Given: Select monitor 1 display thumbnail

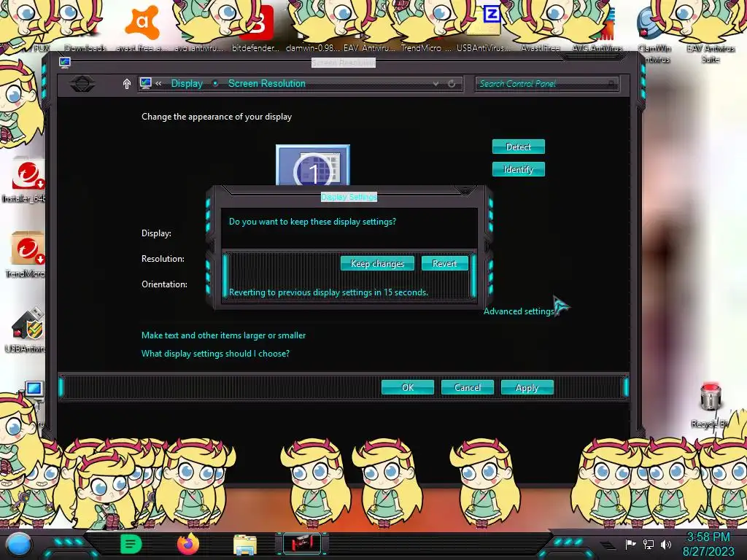Looking at the screenshot, I should coord(313,166).
